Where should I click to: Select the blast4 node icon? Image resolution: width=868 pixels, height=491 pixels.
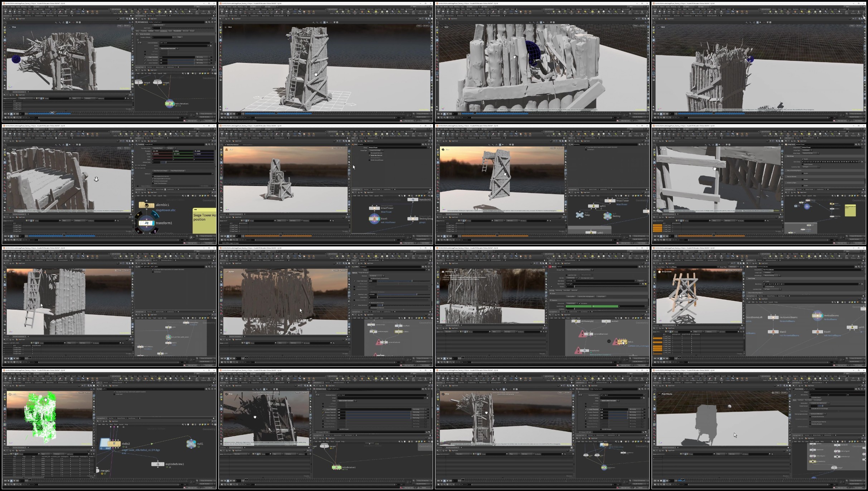(x=818, y=332)
